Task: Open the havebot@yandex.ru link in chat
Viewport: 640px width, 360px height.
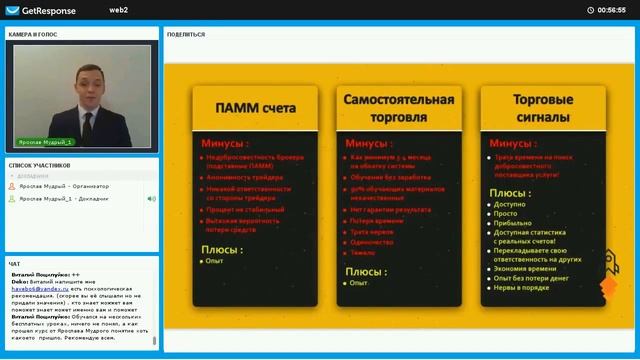Action: [40, 289]
